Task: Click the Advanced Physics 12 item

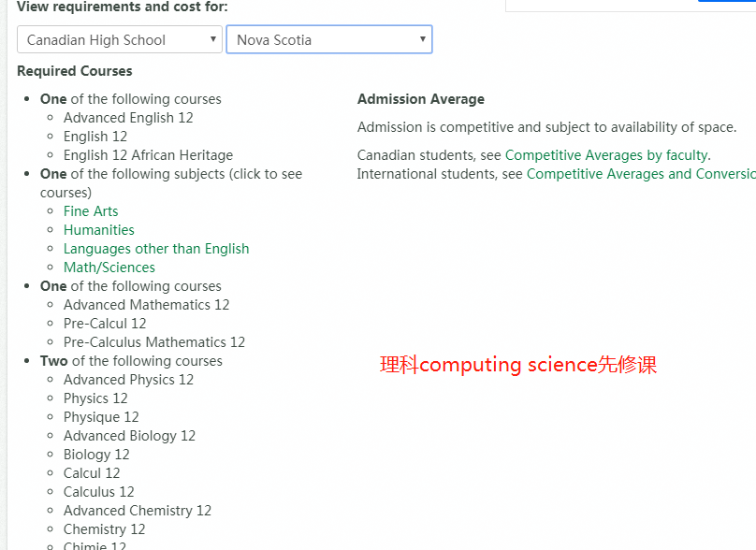Action: pyautogui.click(x=128, y=380)
